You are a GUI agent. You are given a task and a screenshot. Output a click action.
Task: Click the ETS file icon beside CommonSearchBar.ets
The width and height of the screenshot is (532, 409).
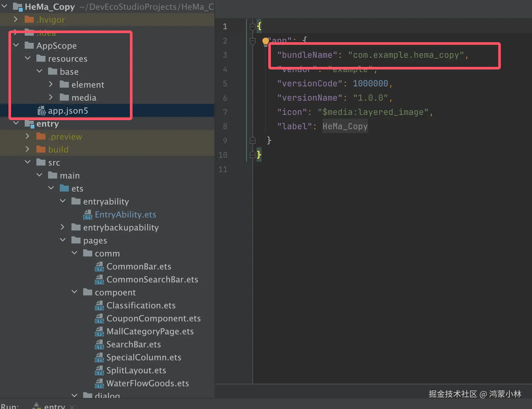(99, 279)
